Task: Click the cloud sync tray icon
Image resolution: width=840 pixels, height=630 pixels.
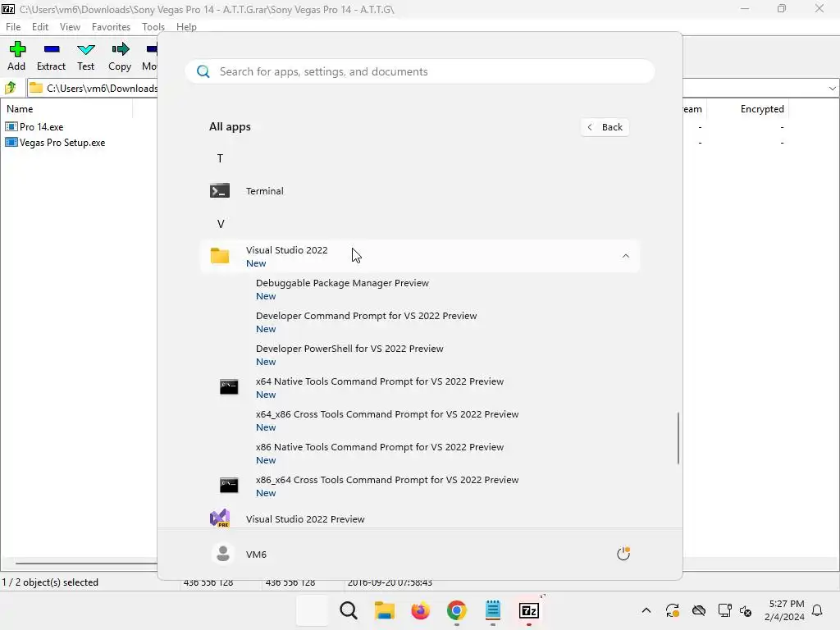Action: pos(699,610)
